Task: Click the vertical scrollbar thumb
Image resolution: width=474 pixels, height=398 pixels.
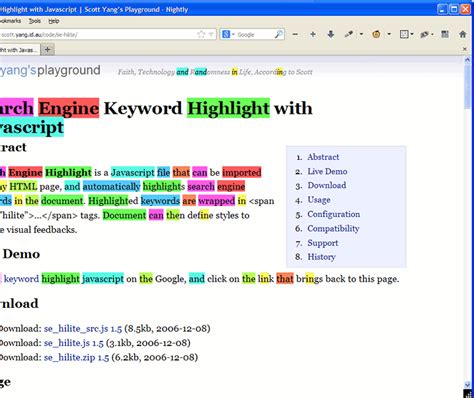Action: (467, 87)
